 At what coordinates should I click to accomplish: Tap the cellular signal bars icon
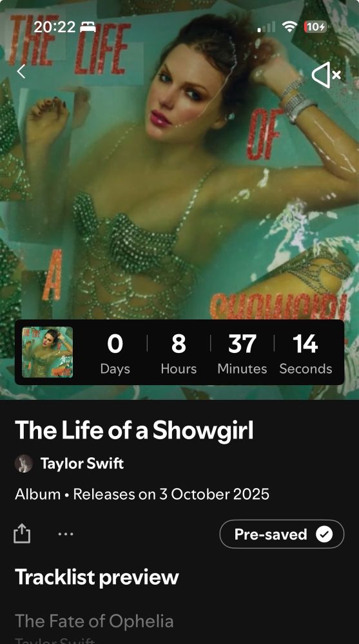click(x=266, y=28)
